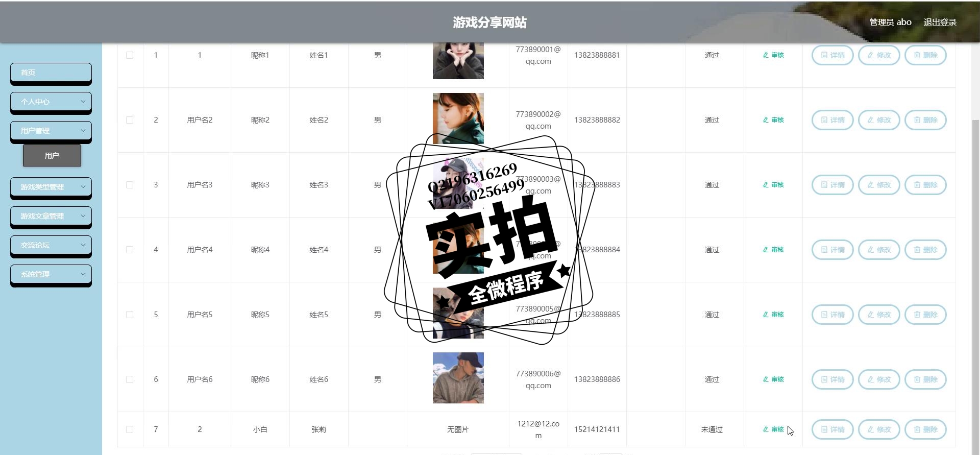Viewport: 980px width, 455px height.
Task: Click the 审核 audit icon for 用户名4
Action: [773, 250]
